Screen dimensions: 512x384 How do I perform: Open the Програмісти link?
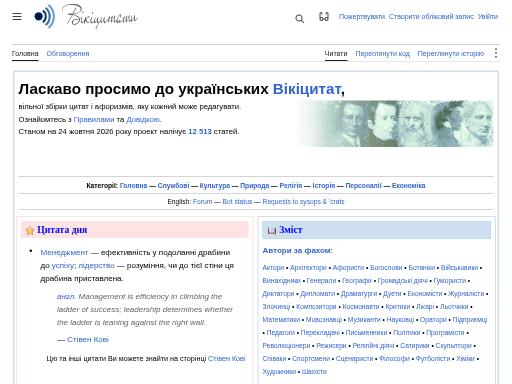(445, 333)
